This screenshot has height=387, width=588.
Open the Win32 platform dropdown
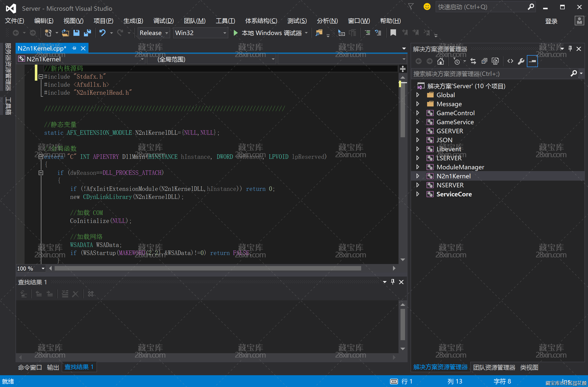tap(225, 33)
